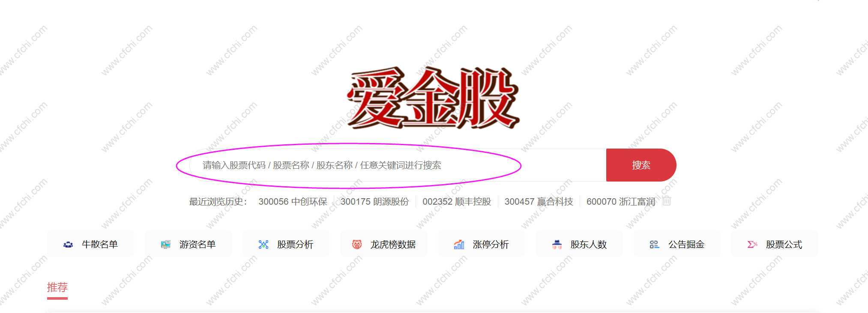Open history item 300056 中创环保
This screenshot has width=868, height=313.
(293, 202)
